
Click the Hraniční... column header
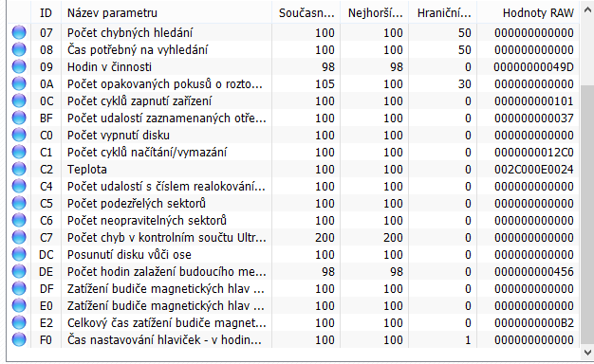pyautogui.click(x=443, y=13)
